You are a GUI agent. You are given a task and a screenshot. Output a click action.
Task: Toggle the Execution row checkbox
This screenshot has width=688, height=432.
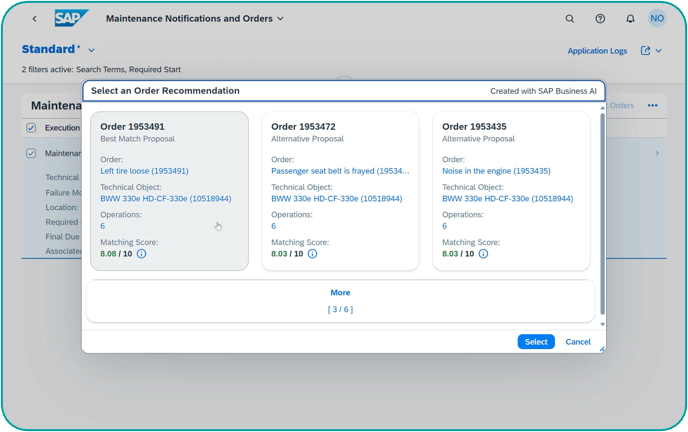point(31,128)
